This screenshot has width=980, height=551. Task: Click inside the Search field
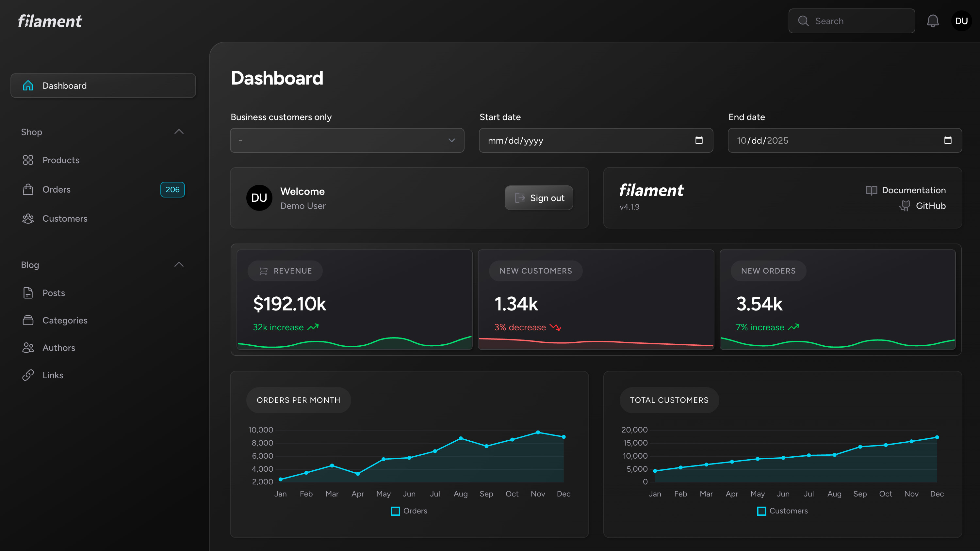click(852, 21)
